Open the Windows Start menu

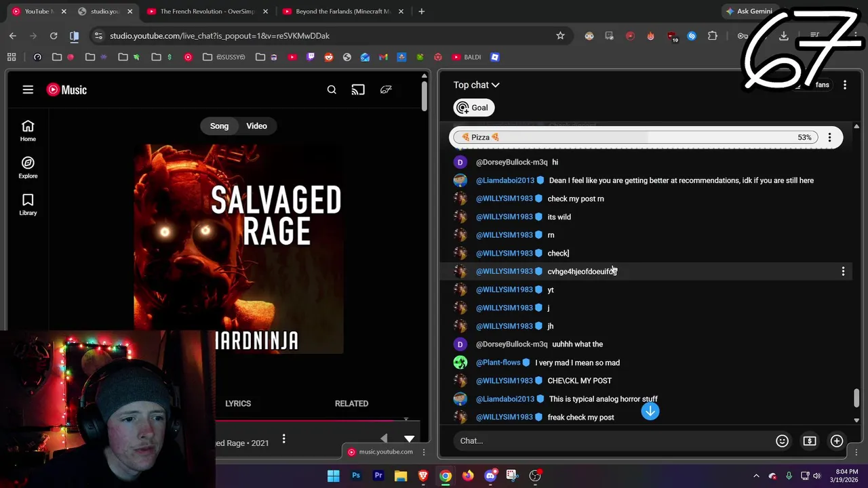334,476
